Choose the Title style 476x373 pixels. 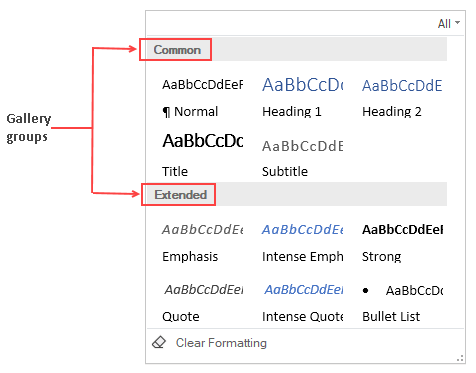[203, 155]
